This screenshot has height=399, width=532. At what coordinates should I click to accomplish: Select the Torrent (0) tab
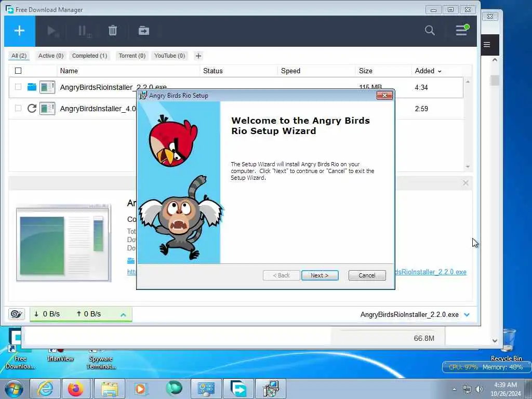(132, 56)
